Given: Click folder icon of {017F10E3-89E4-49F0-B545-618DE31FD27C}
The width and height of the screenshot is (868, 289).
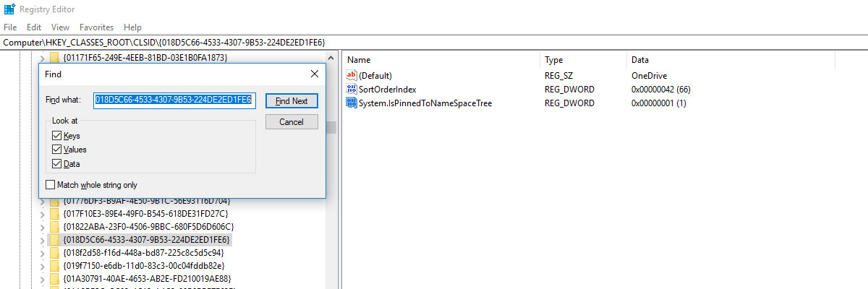Looking at the screenshot, I should [55, 214].
